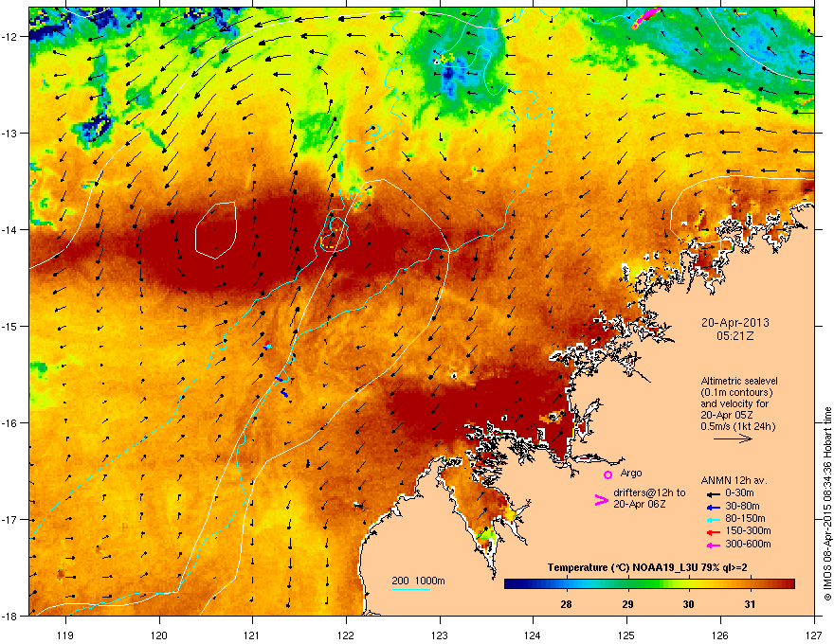Screen dimensions: 834x644
Task: Click the '20-Apr 05Z' caption line
Action: tap(726, 415)
